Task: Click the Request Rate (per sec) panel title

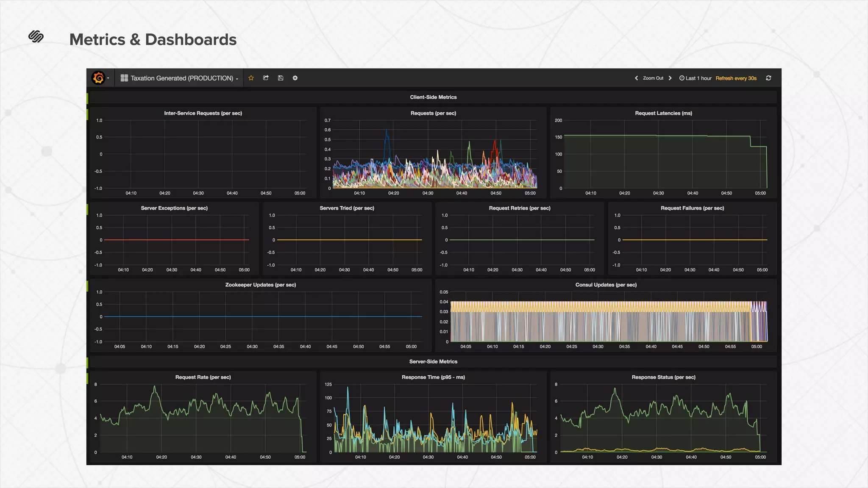Action: point(203,377)
